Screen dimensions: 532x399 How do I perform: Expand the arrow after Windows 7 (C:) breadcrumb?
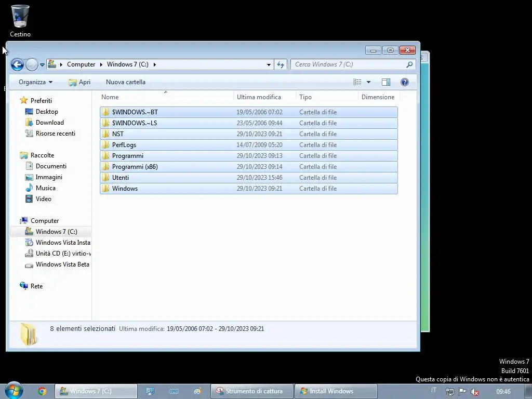point(154,64)
